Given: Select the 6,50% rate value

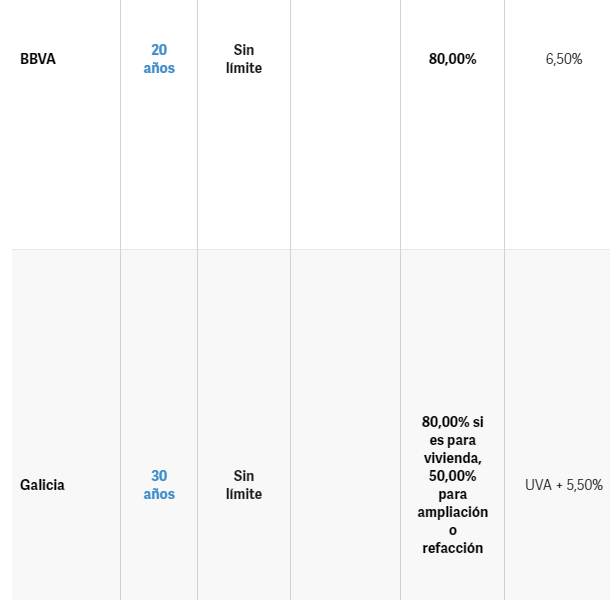Looking at the screenshot, I should point(564,59).
